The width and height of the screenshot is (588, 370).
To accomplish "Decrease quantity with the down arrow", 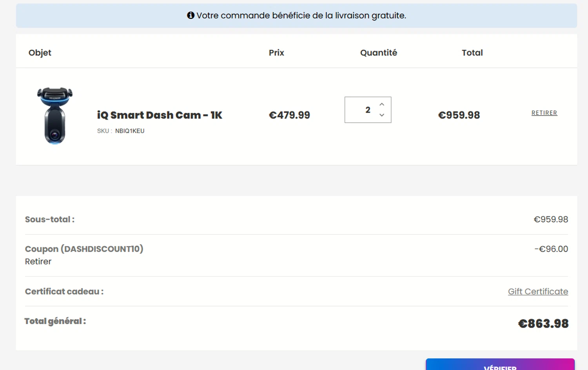I will tap(382, 115).
